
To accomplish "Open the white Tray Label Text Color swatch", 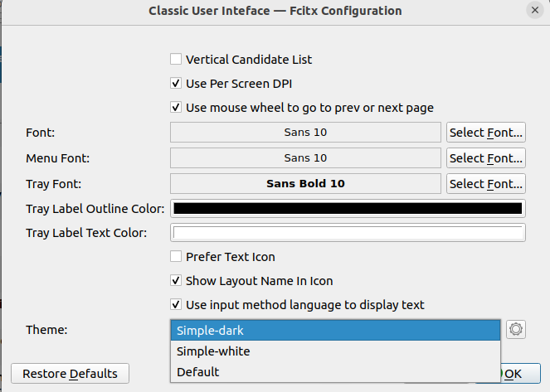I will [348, 233].
